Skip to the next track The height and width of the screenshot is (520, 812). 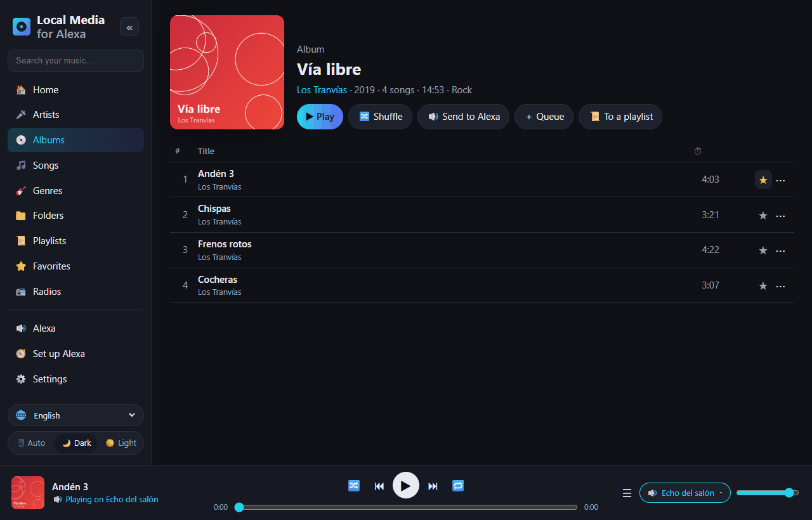(433, 486)
